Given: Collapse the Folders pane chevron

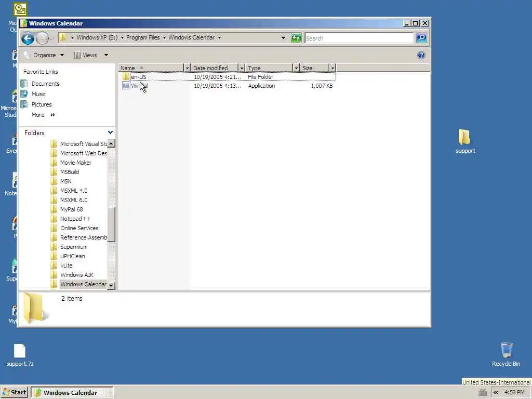Looking at the screenshot, I should (110, 132).
